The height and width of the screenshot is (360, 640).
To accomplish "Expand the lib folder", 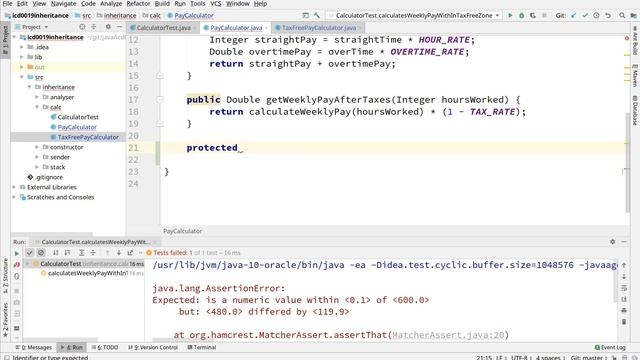I will (22, 57).
